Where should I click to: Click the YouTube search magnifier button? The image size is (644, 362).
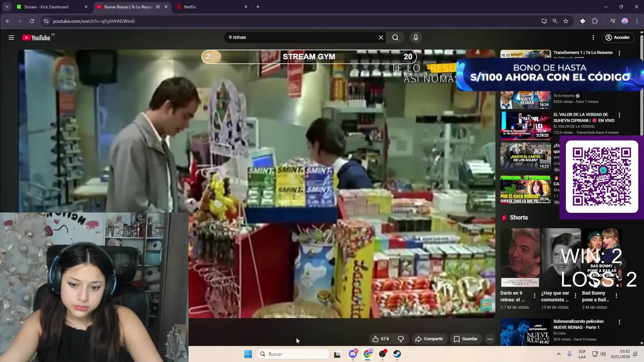[395, 37]
